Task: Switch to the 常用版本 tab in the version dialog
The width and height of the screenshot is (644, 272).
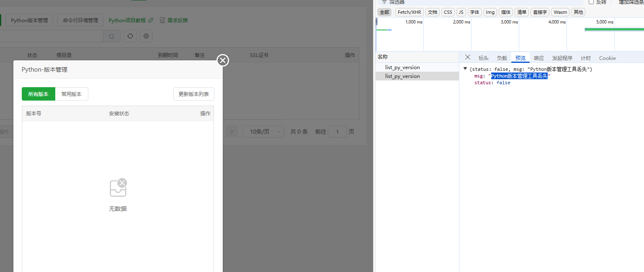Action: click(72, 94)
